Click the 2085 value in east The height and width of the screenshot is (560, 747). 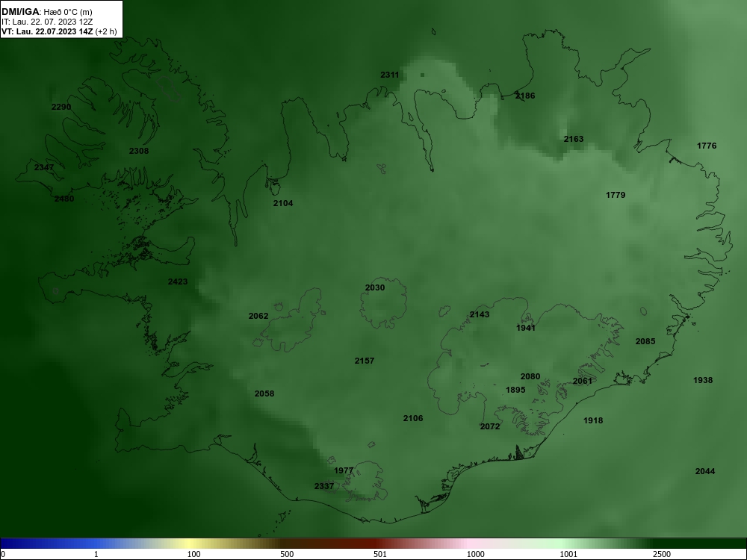point(645,341)
